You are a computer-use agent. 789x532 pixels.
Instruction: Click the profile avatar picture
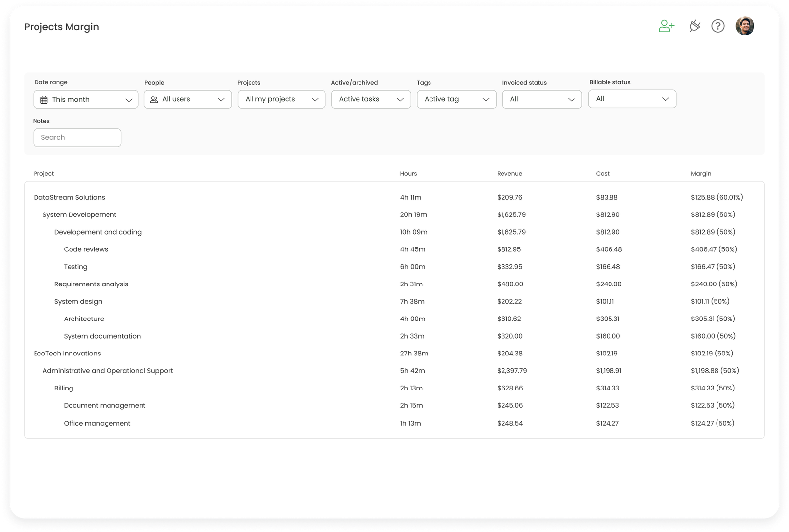(x=745, y=26)
